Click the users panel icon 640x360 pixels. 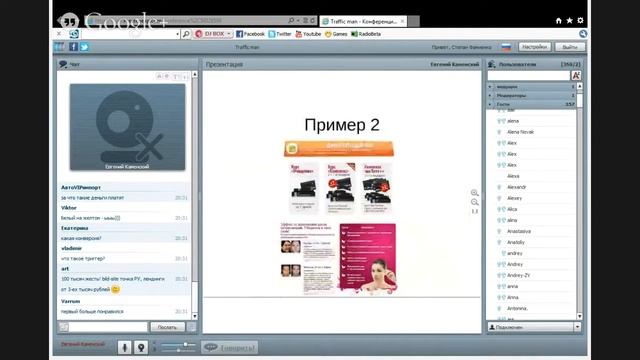pyautogui.click(x=491, y=64)
